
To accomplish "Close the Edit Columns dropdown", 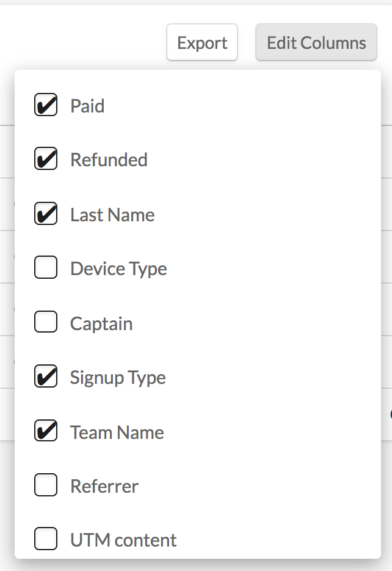I will pos(316,43).
